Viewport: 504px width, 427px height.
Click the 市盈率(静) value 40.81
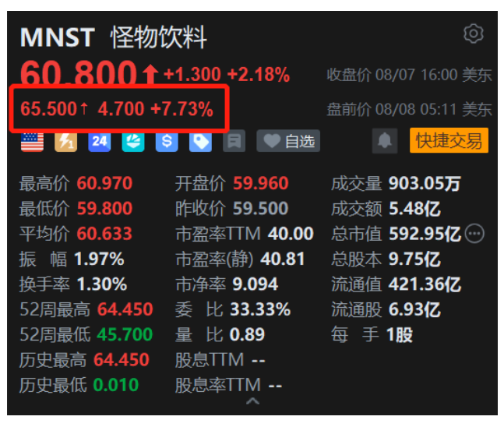coord(282,259)
